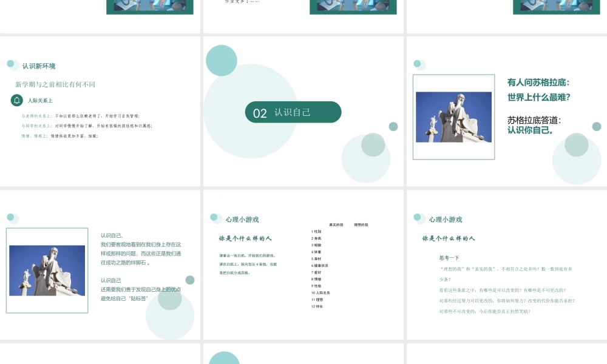Click the text 苏格拉底答道:
607x364 pixels.
[x=534, y=120]
